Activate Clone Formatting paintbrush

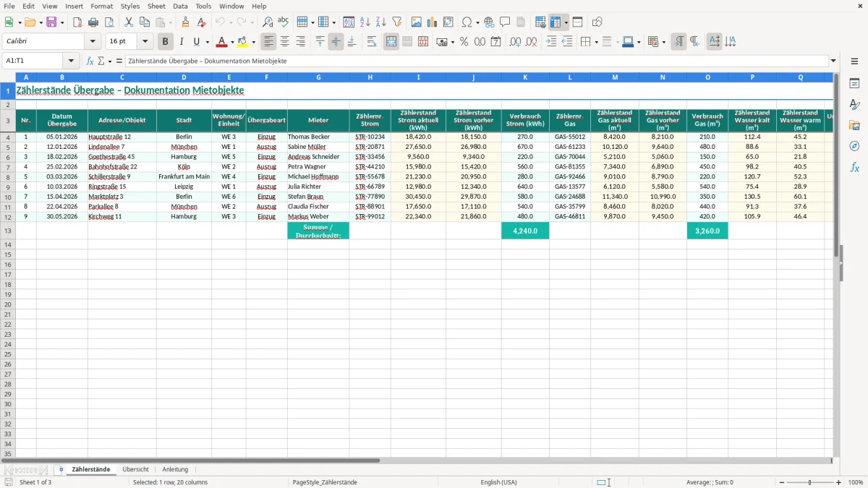tap(185, 22)
